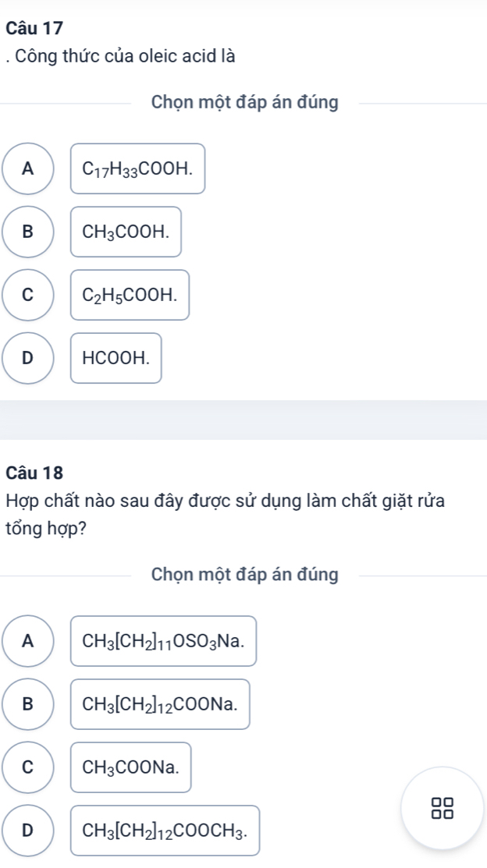The height and width of the screenshot is (868, 487).
Task: Select option A for Câu 18
Action: coord(29,641)
